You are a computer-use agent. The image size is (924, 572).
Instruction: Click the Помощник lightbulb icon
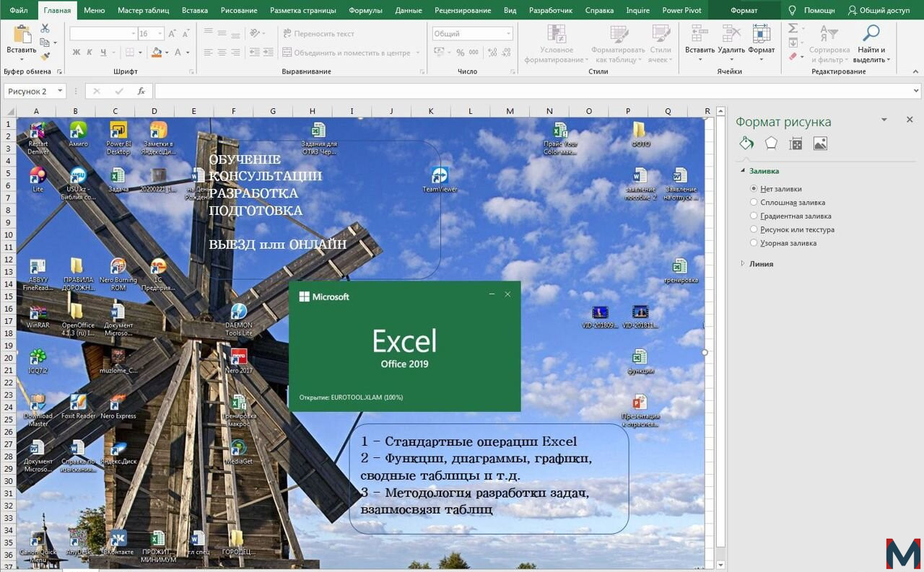793,10
